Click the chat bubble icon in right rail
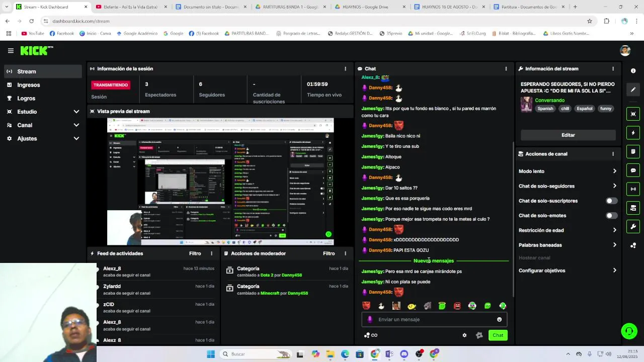 (633, 170)
